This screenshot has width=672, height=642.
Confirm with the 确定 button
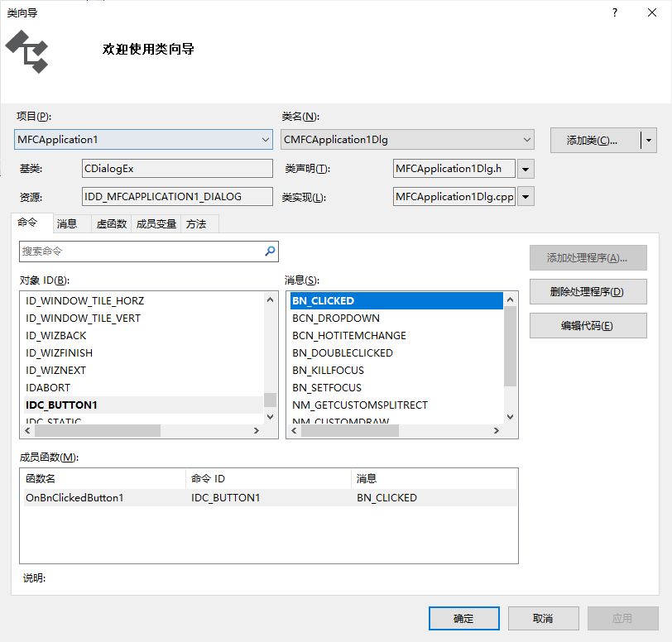click(x=463, y=618)
